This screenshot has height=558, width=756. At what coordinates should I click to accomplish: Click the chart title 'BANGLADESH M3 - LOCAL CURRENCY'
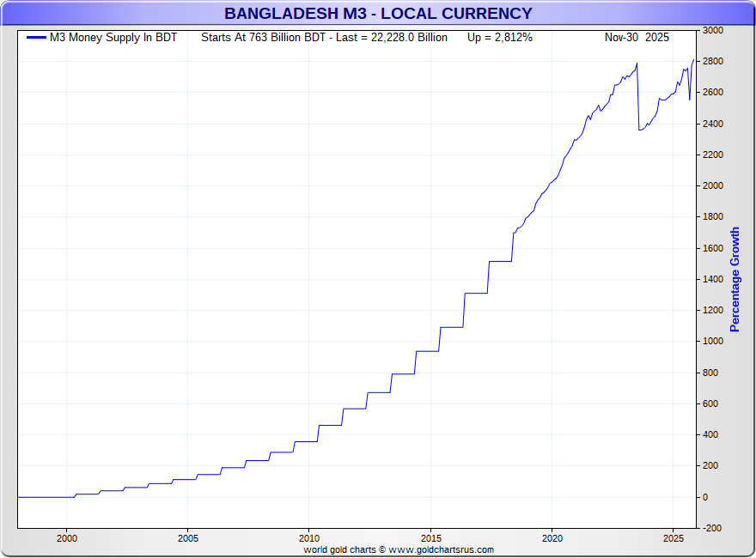point(378,14)
